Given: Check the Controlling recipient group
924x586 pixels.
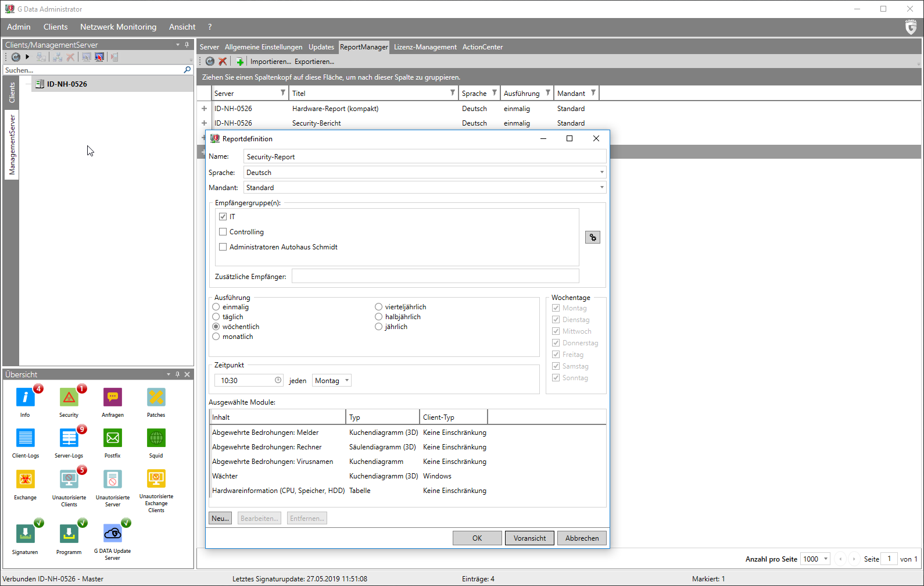Looking at the screenshot, I should (223, 231).
